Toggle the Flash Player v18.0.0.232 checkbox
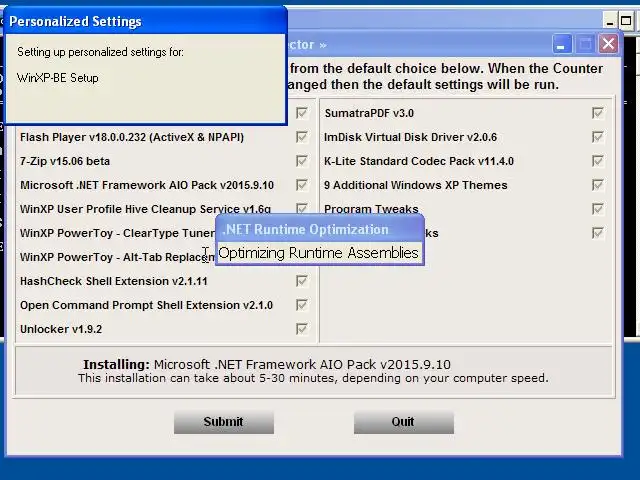This screenshot has width=640, height=480. pos(302,137)
